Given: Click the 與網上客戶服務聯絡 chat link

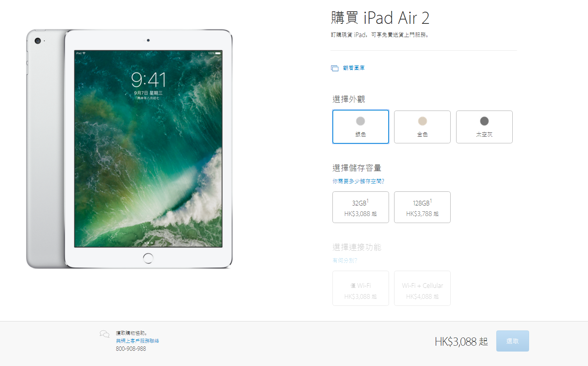Looking at the screenshot, I should 137,341.
